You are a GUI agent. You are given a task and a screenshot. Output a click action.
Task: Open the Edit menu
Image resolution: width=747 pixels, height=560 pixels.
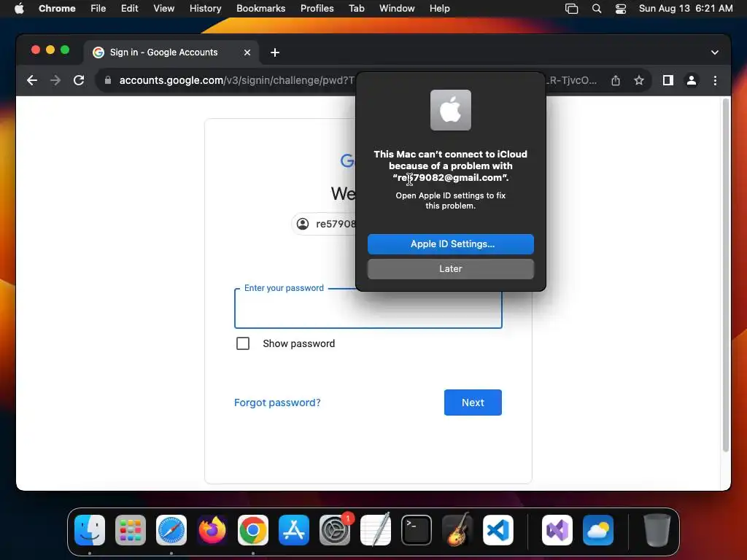(x=130, y=9)
